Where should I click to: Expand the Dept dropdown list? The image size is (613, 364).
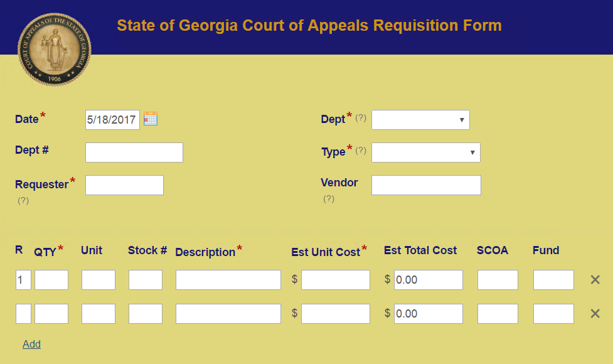pyautogui.click(x=420, y=120)
